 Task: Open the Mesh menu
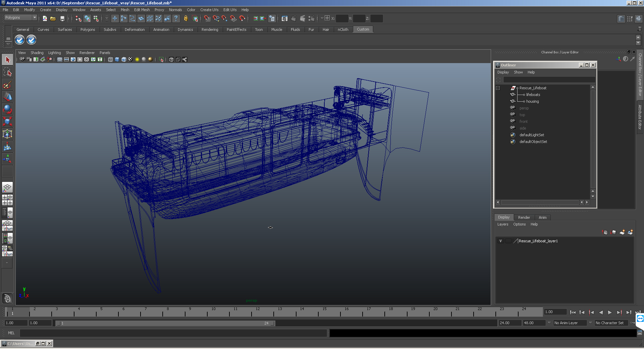(x=125, y=10)
